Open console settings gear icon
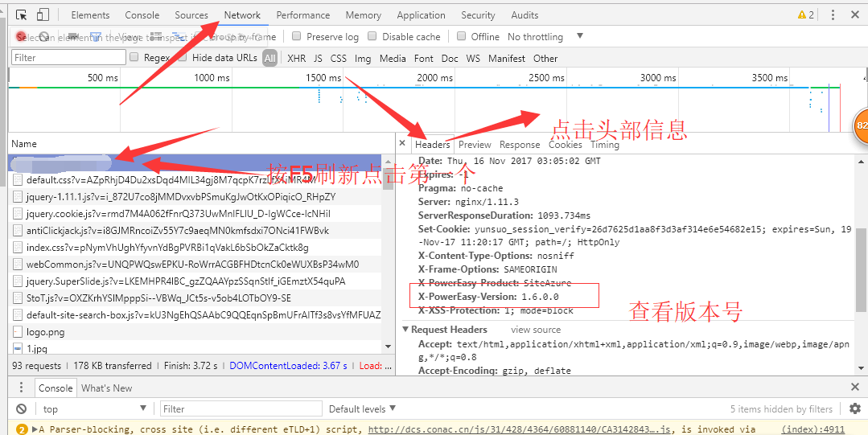This screenshot has width=868, height=435. (854, 408)
